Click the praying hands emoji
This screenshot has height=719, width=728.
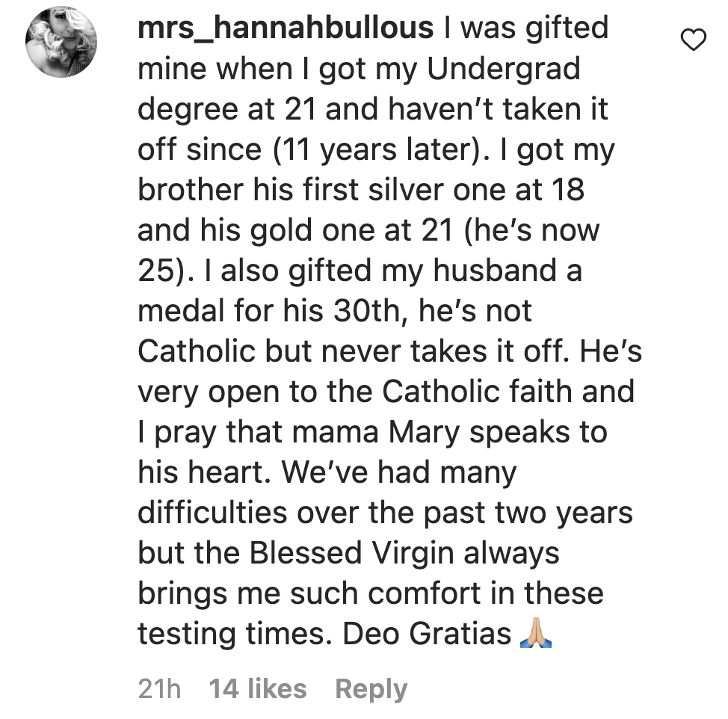(535, 635)
